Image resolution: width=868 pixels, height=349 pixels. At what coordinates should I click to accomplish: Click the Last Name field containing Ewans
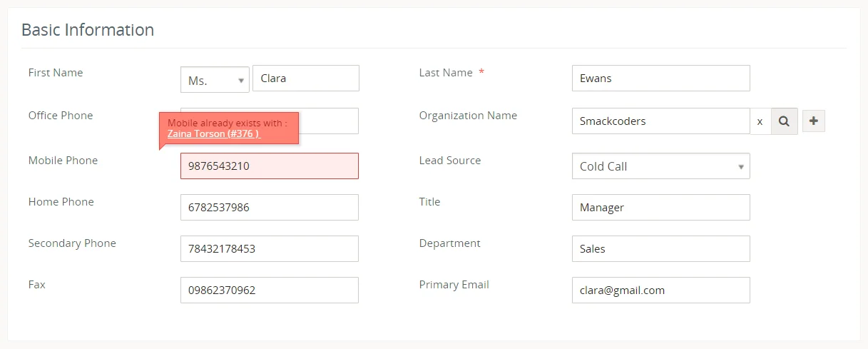pyautogui.click(x=660, y=79)
